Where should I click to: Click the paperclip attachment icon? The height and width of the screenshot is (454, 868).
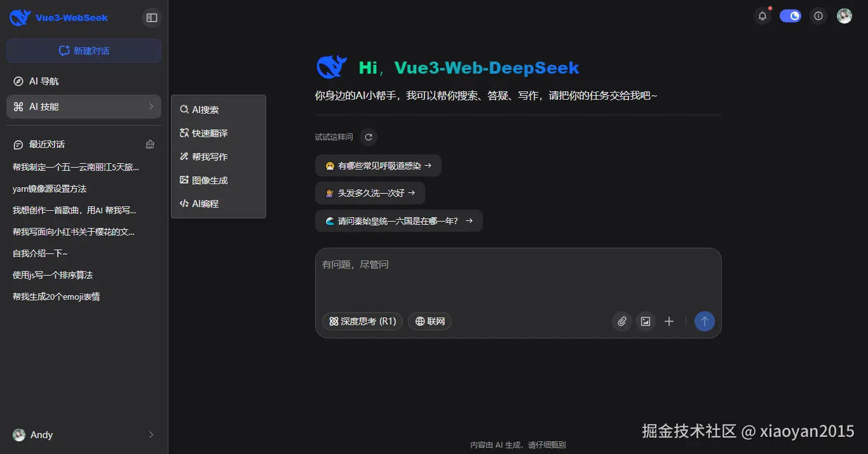coord(621,321)
